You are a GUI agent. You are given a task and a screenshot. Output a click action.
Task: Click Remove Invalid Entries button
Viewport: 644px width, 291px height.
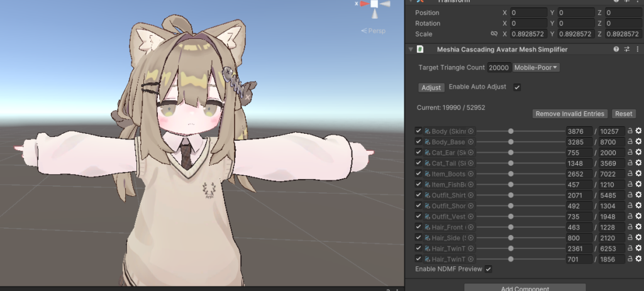(570, 114)
